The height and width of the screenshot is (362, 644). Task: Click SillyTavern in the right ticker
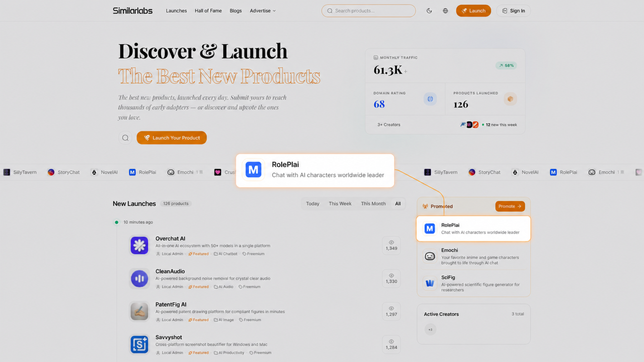[x=441, y=172]
